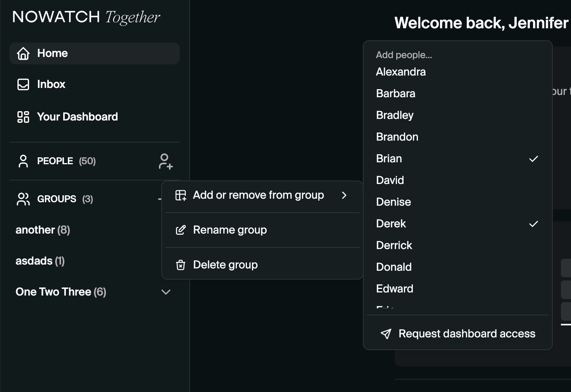Select Rename group

coord(262,230)
